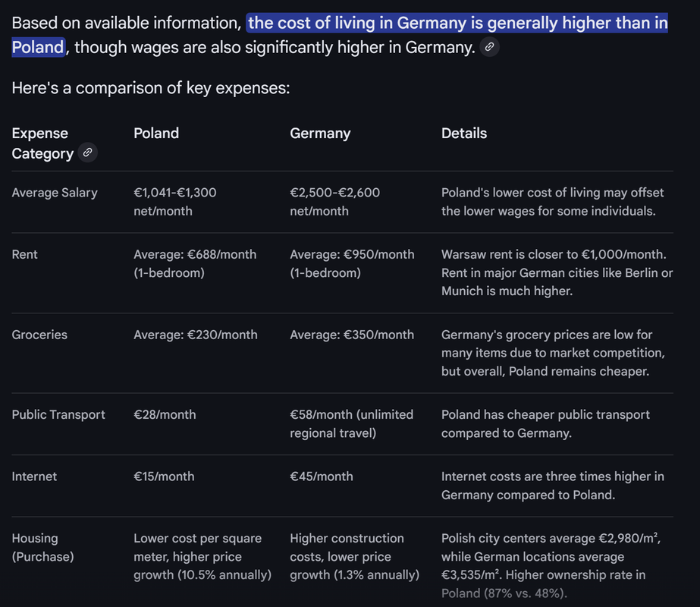Select the Public Transport row label
The height and width of the screenshot is (607, 700).
pos(58,415)
